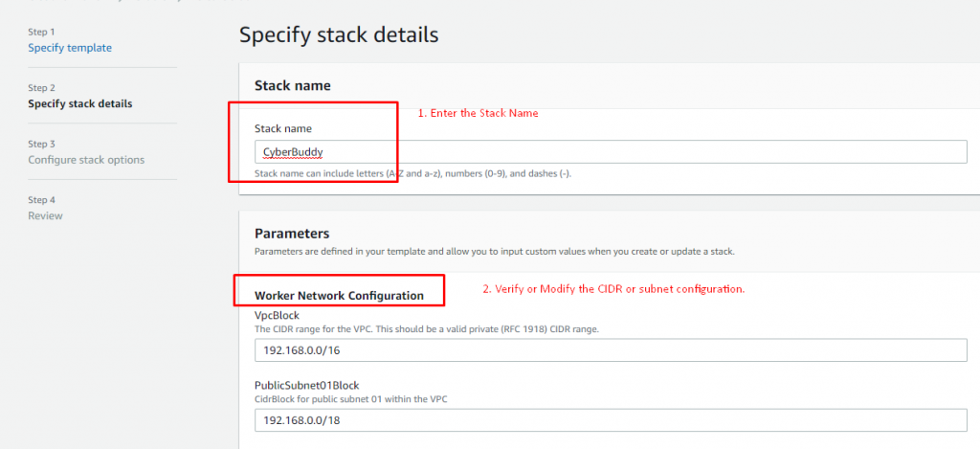Click the PublicSubnet01Block field with 192.168.0.0/18

(611, 420)
